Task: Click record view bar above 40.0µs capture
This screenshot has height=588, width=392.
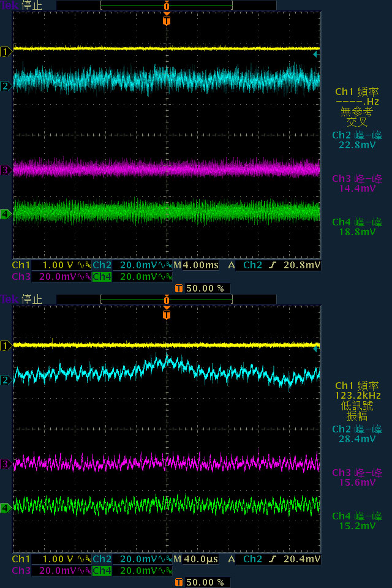Action: click(x=167, y=300)
